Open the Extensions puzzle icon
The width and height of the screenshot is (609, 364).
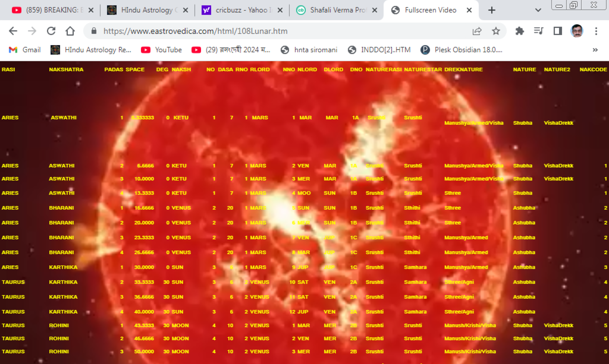pos(519,31)
